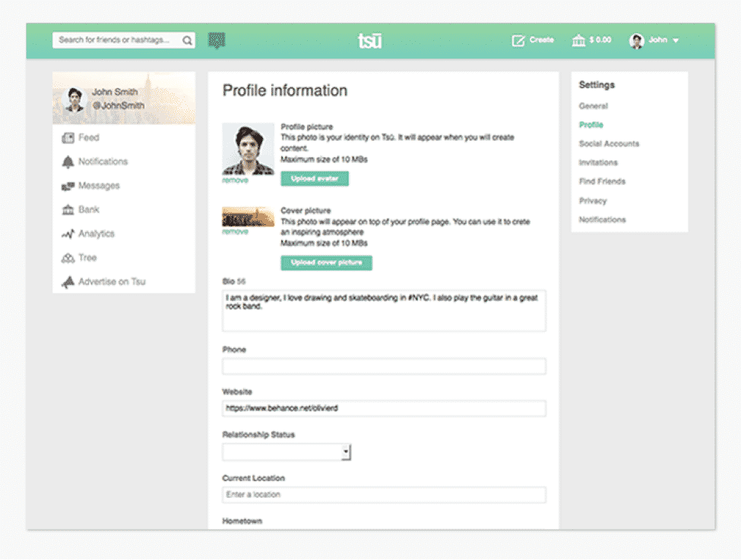Click the Feed icon in sidebar
The width and height of the screenshot is (741, 560).
tap(68, 138)
